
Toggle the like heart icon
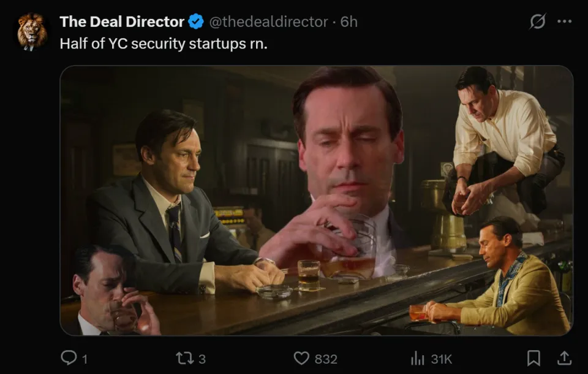coord(301,358)
